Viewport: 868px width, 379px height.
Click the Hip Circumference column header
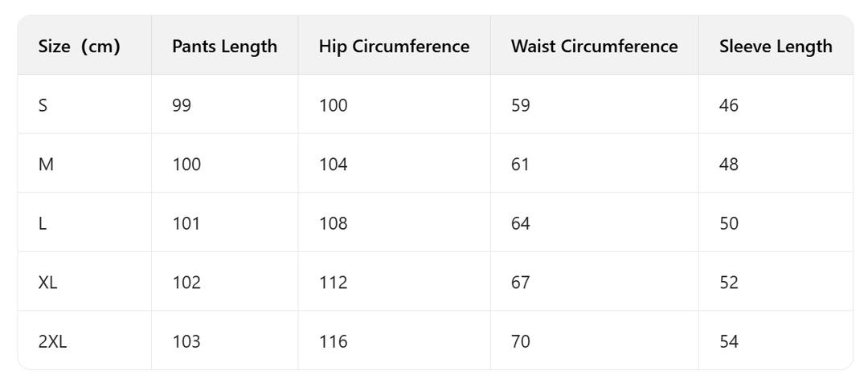click(394, 47)
